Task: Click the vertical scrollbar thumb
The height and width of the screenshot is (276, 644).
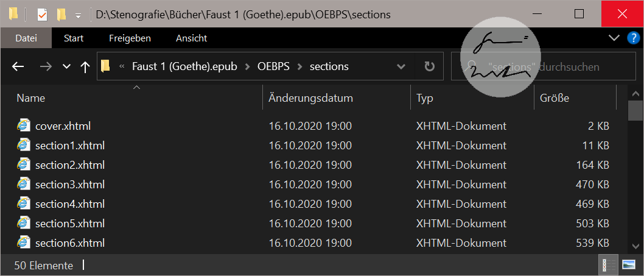Action: [635, 111]
